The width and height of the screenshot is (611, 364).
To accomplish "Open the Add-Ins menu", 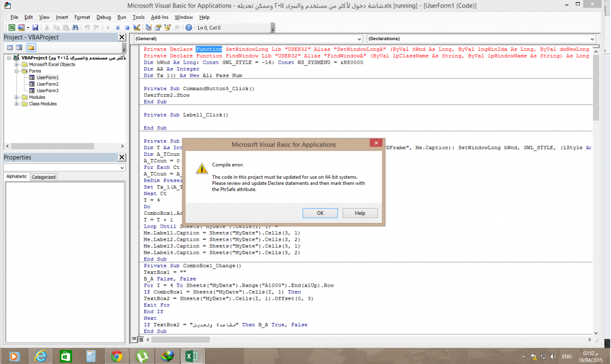I will click(x=160, y=17).
